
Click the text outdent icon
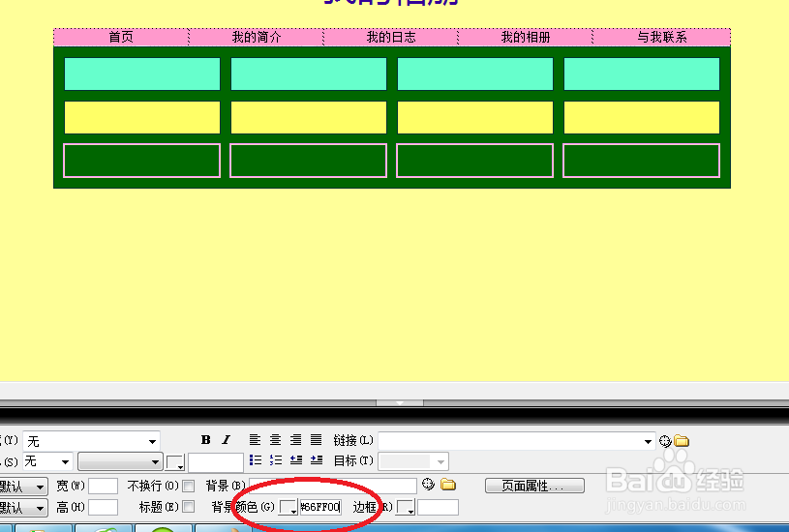point(296,460)
